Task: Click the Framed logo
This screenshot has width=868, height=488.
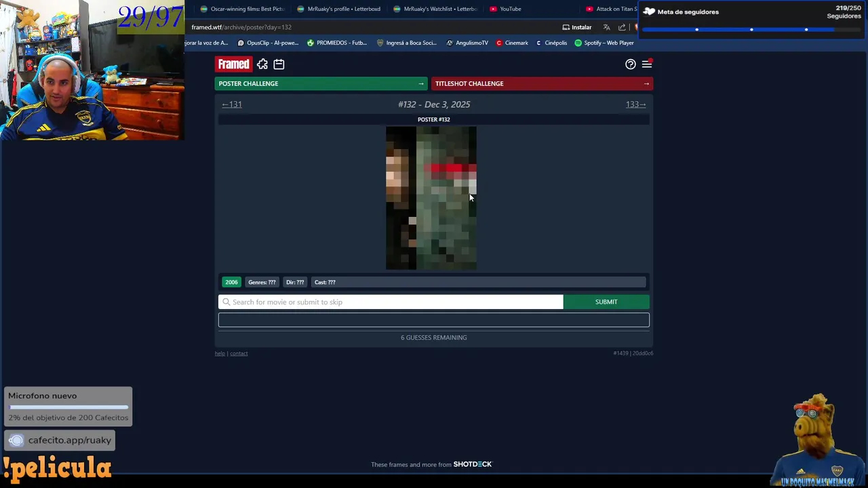Action: 233,64
